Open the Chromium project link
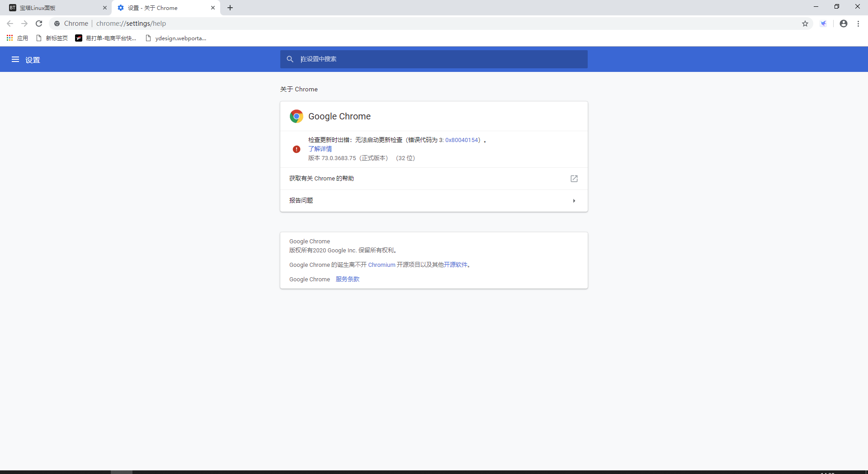868x474 pixels. pyautogui.click(x=382, y=265)
